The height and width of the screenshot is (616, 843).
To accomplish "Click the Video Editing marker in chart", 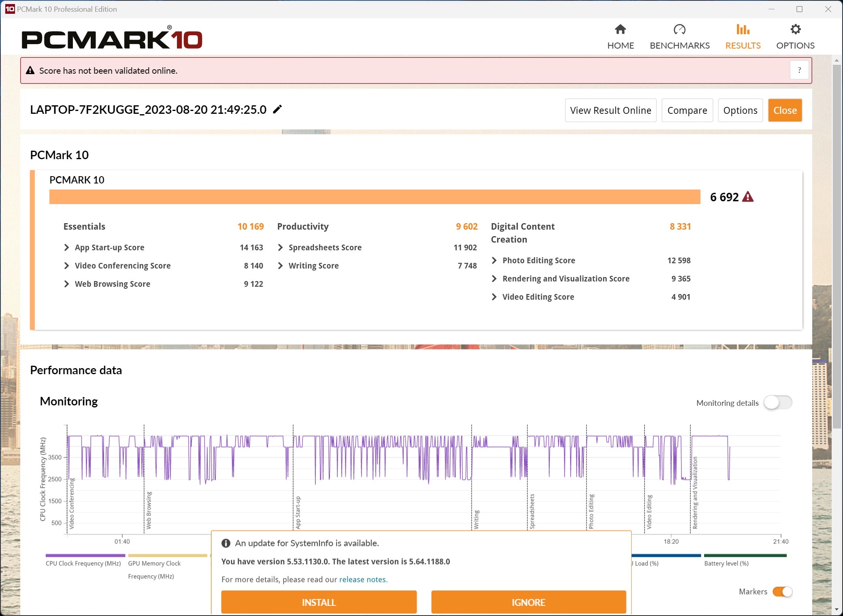I will pyautogui.click(x=649, y=512).
